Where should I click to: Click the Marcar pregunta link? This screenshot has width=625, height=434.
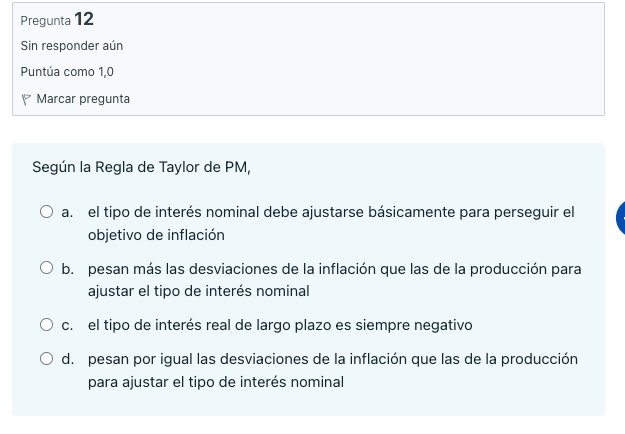(83, 99)
